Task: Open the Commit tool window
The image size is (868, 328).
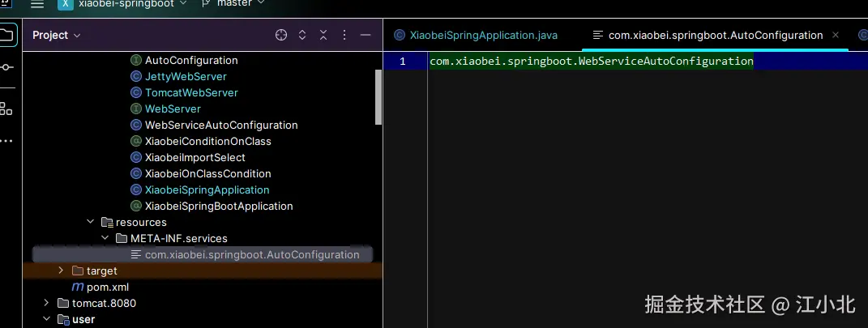Action: (6, 67)
